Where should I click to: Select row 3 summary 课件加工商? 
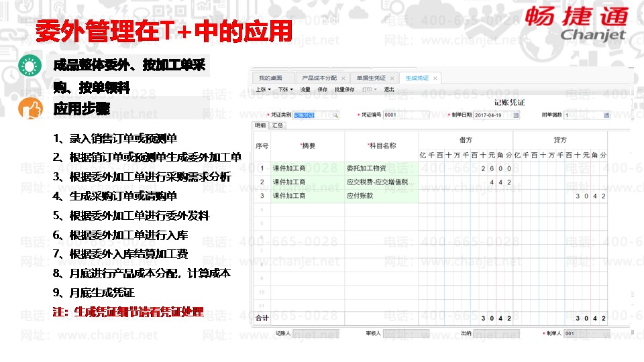307,196
